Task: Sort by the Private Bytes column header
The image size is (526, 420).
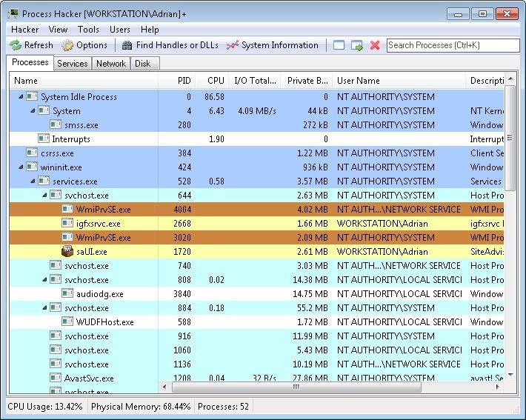Action: coord(307,81)
